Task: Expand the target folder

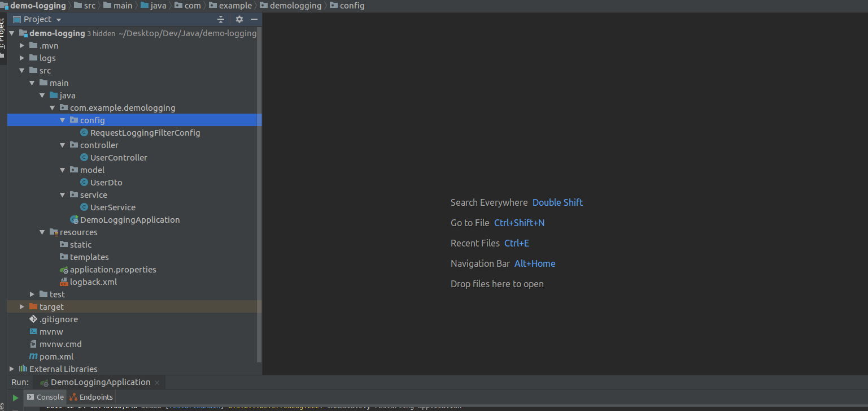Action: (x=22, y=307)
